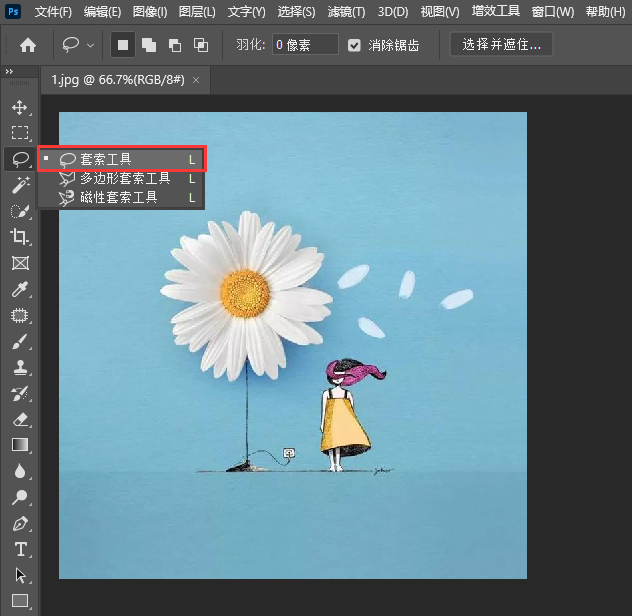Select the Eraser tool
The height and width of the screenshot is (616, 632).
coord(19,419)
